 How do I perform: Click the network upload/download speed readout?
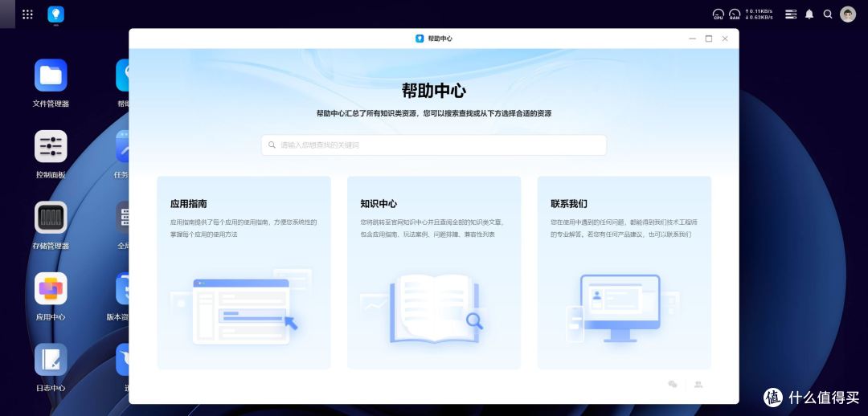click(759, 14)
